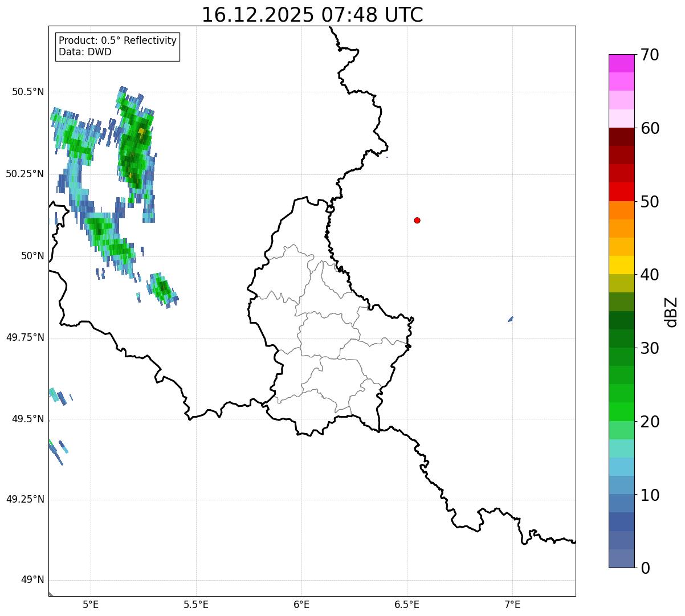Image resolution: width=685 pixels, height=616 pixels.
Task: Click the small isolated echo near 7°E
Action: 511,319
